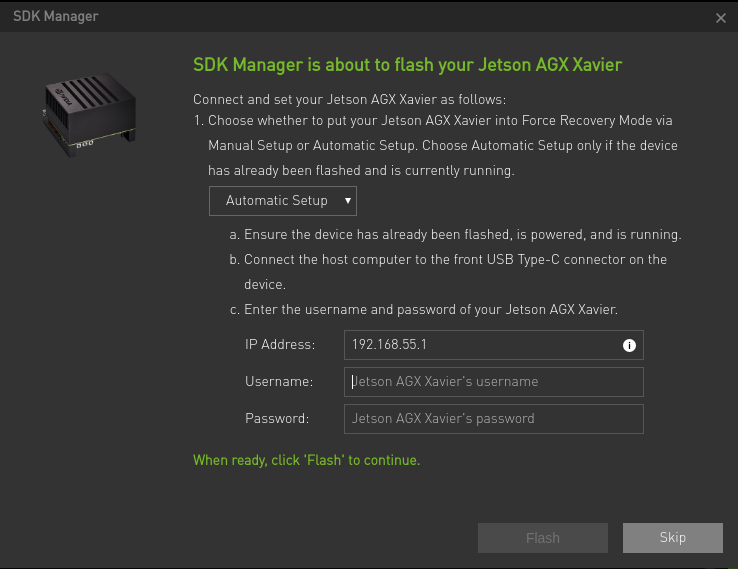Click step b about USB Type-C connector
738x569 pixels.
(448, 260)
